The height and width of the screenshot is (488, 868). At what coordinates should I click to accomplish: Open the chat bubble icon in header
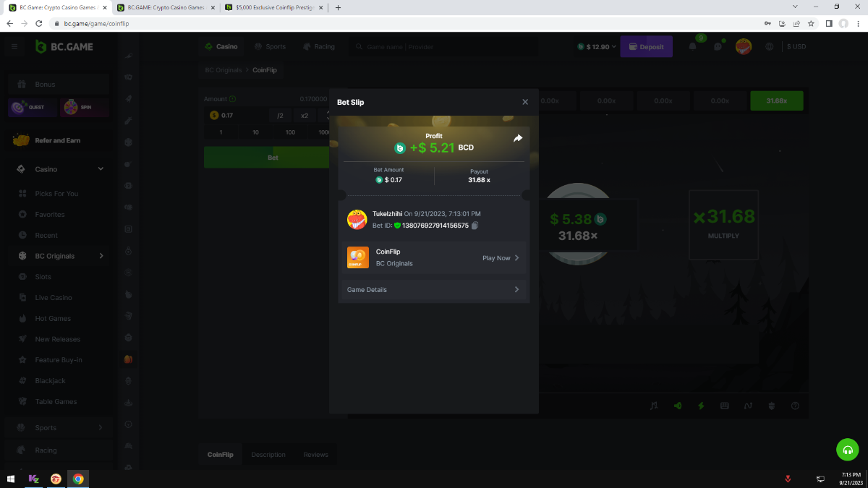coord(718,46)
